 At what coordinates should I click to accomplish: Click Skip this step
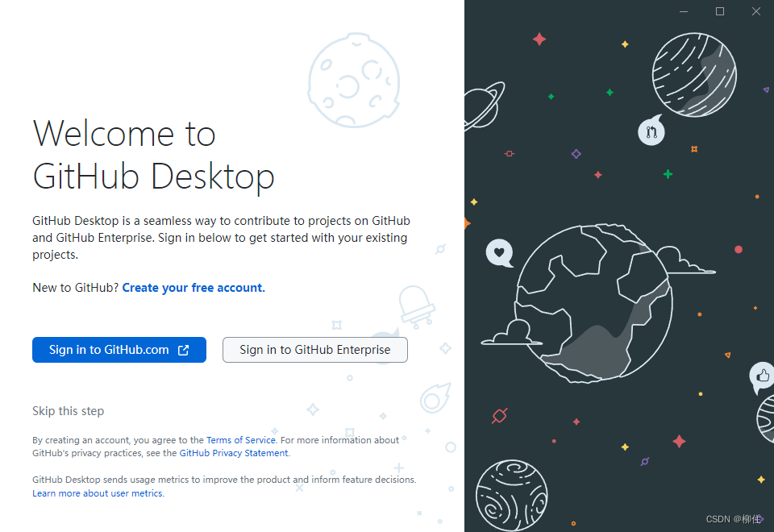coord(68,410)
